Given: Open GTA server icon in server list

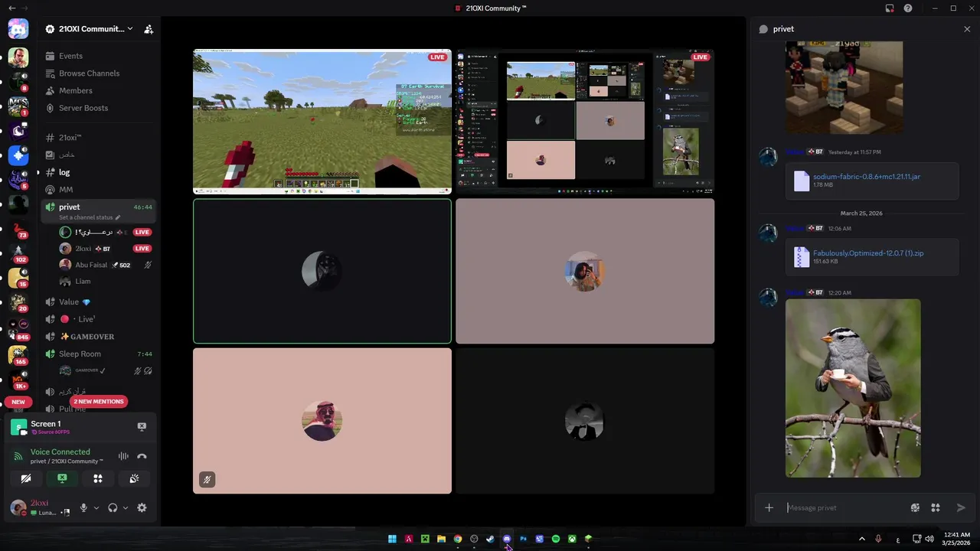Looking at the screenshot, I should point(18,57).
